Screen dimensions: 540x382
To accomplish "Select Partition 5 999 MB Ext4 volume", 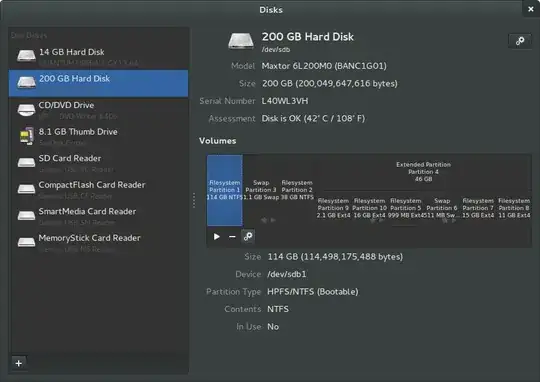I will pos(405,208).
